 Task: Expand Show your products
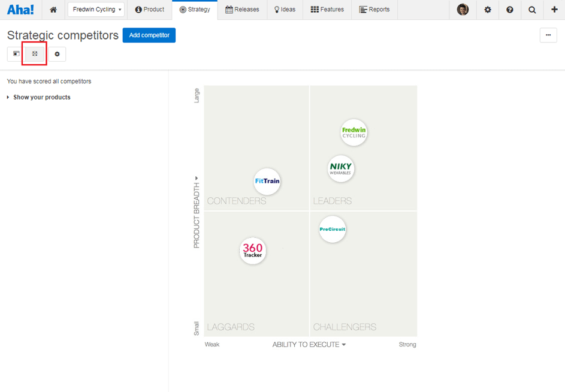point(41,97)
